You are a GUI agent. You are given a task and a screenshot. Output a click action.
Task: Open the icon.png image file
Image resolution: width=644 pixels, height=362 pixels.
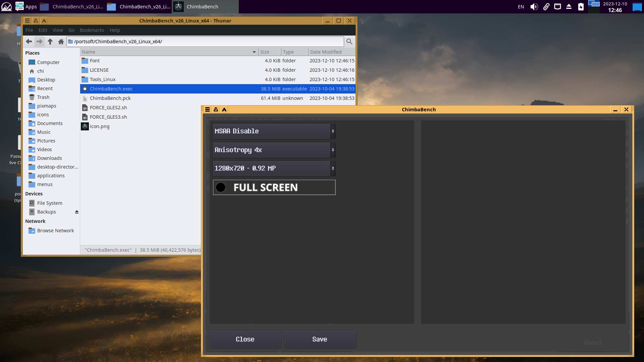(x=100, y=126)
